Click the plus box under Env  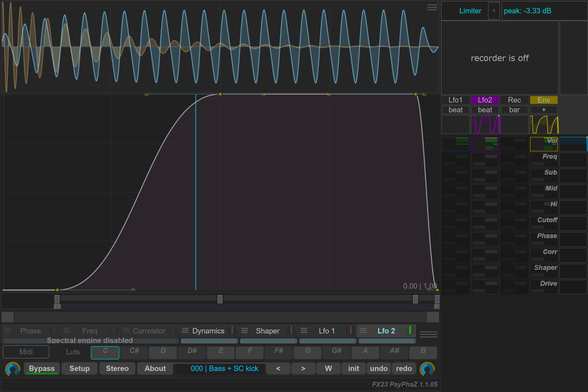[x=544, y=110]
